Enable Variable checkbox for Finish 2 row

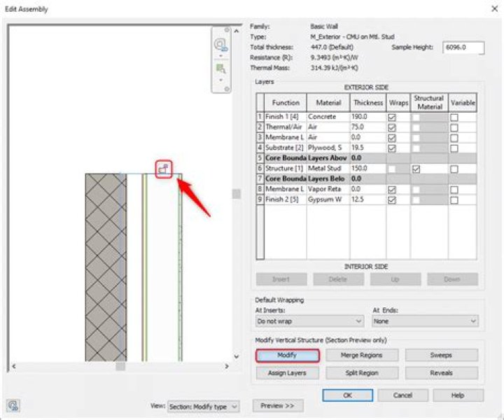coord(454,200)
